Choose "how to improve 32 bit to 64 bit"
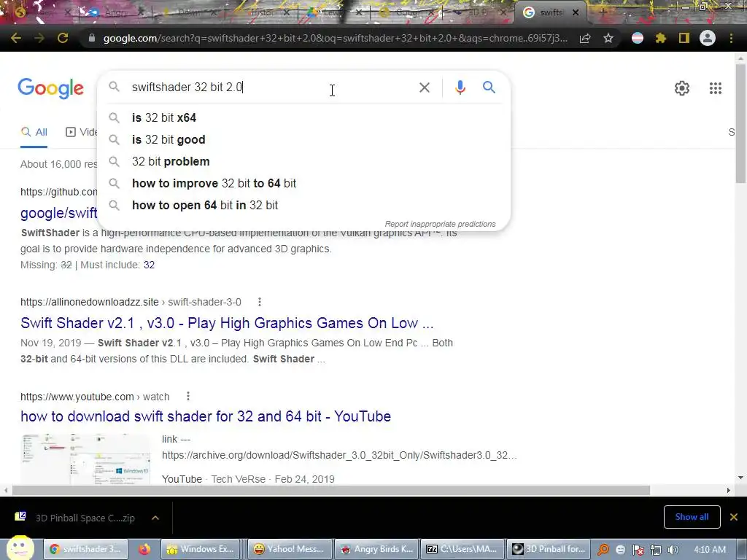Image resolution: width=747 pixels, height=560 pixels. 303,183
